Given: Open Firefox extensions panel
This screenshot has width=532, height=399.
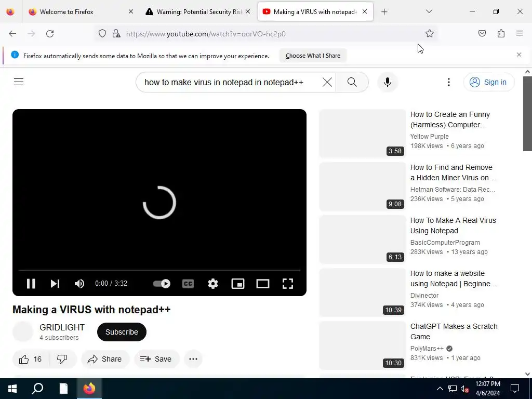Looking at the screenshot, I should [x=501, y=34].
